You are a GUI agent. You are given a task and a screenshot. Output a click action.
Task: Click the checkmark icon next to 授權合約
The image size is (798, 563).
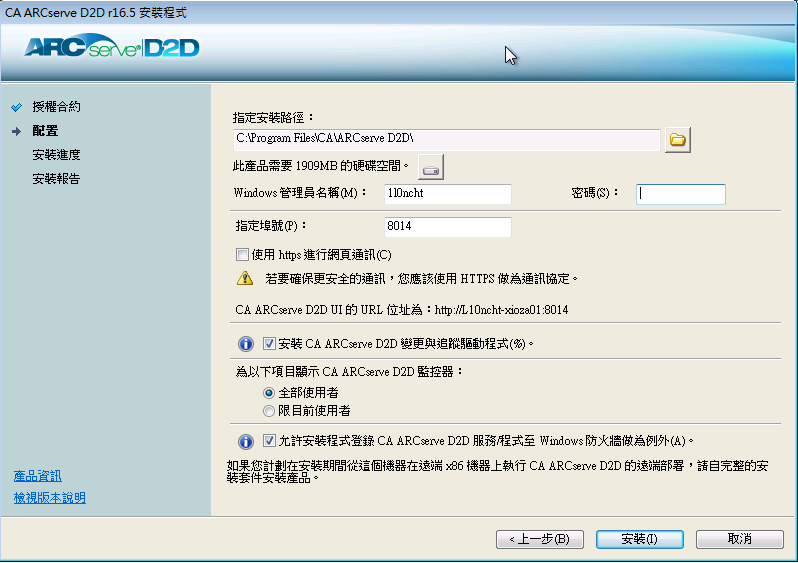tap(17, 107)
